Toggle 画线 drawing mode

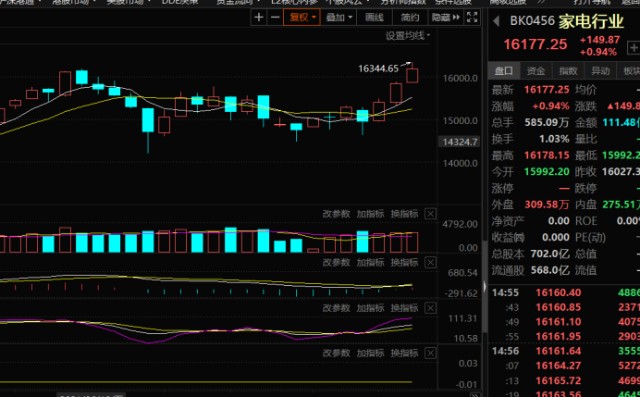pos(374,17)
